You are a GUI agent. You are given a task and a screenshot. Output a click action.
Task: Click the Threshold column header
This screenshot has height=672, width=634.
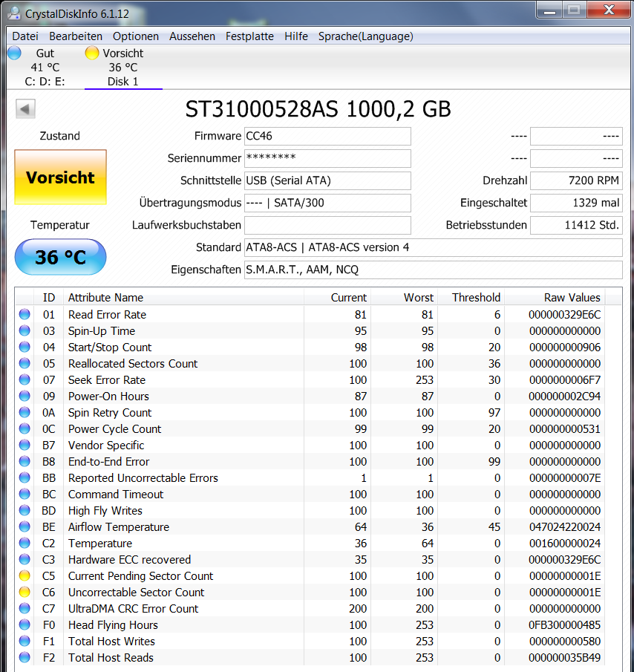(471, 298)
